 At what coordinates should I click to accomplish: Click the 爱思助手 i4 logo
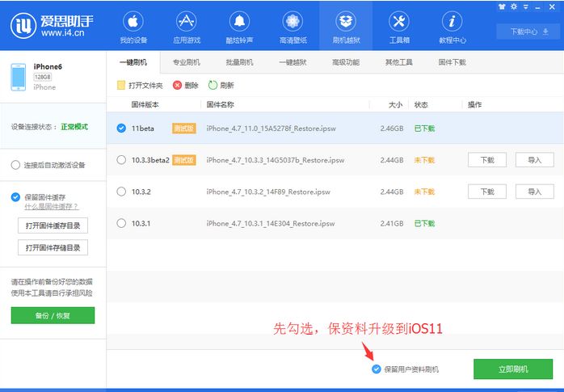[x=53, y=26]
